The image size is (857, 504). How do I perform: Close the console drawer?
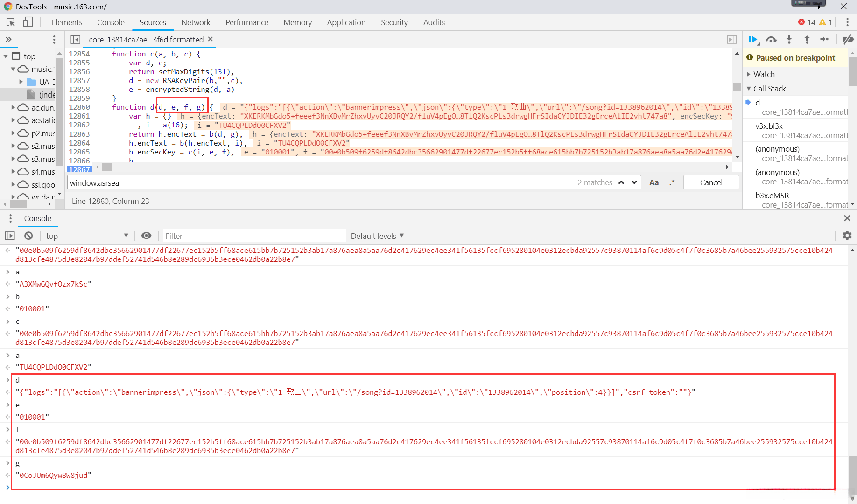tap(847, 218)
